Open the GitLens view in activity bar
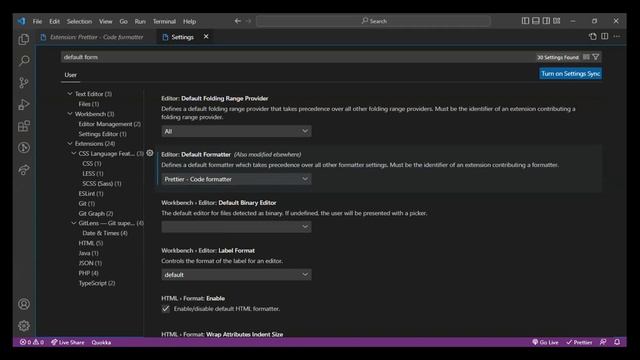640x360 pixels. [24, 148]
